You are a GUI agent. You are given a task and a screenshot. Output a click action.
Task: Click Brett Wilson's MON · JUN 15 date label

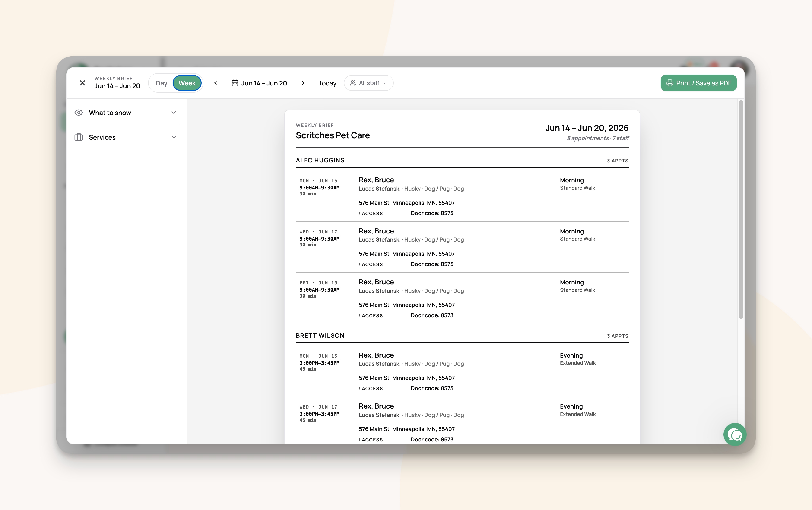click(x=318, y=356)
